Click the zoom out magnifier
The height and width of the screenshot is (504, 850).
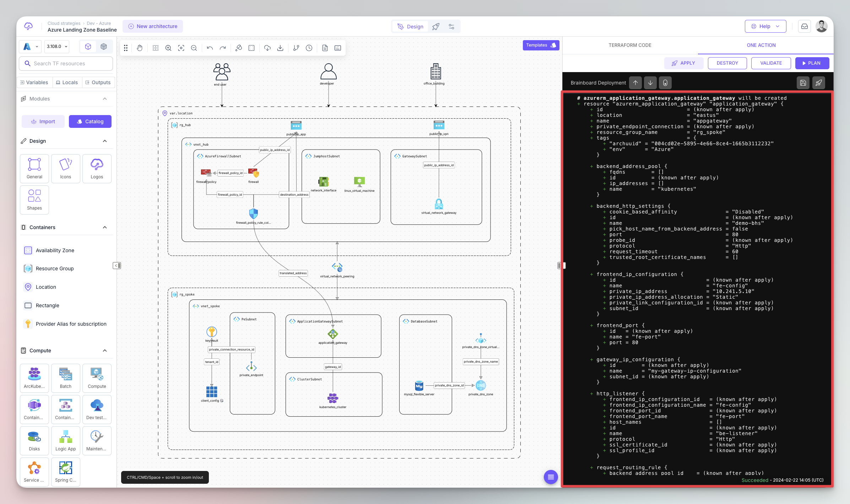coord(194,48)
